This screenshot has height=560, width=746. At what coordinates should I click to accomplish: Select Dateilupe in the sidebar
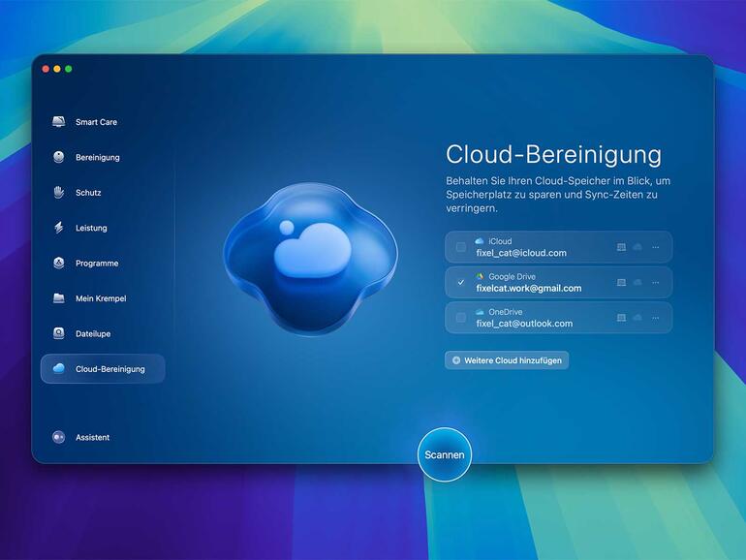pos(81,333)
